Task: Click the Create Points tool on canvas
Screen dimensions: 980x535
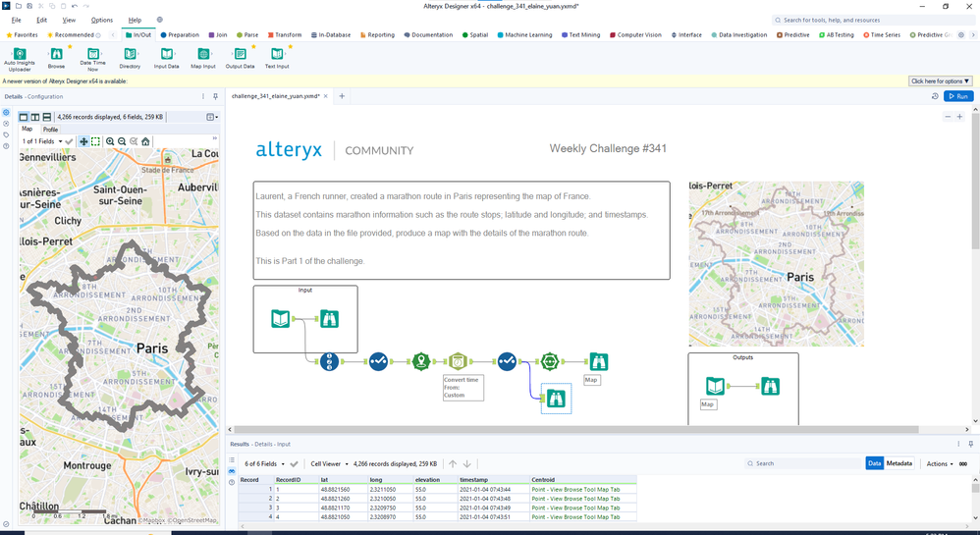Action: click(421, 361)
